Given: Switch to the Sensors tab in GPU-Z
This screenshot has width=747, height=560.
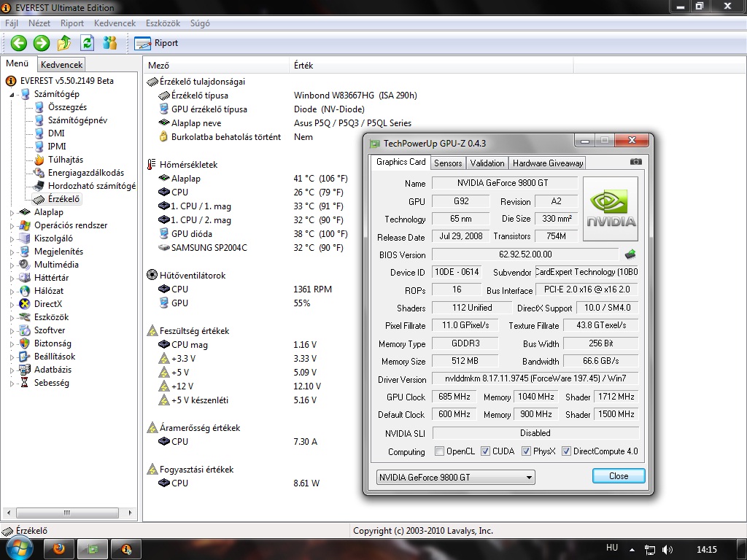Looking at the screenshot, I should click(448, 163).
